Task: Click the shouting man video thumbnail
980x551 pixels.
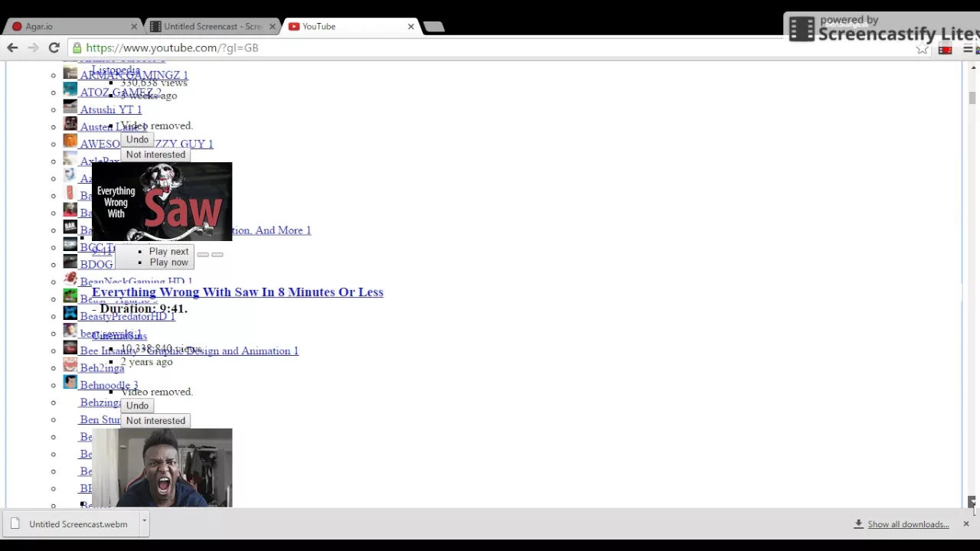Action: point(162,468)
